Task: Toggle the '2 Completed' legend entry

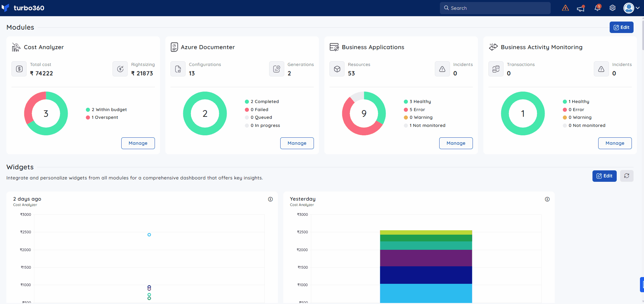Action: [x=262, y=101]
